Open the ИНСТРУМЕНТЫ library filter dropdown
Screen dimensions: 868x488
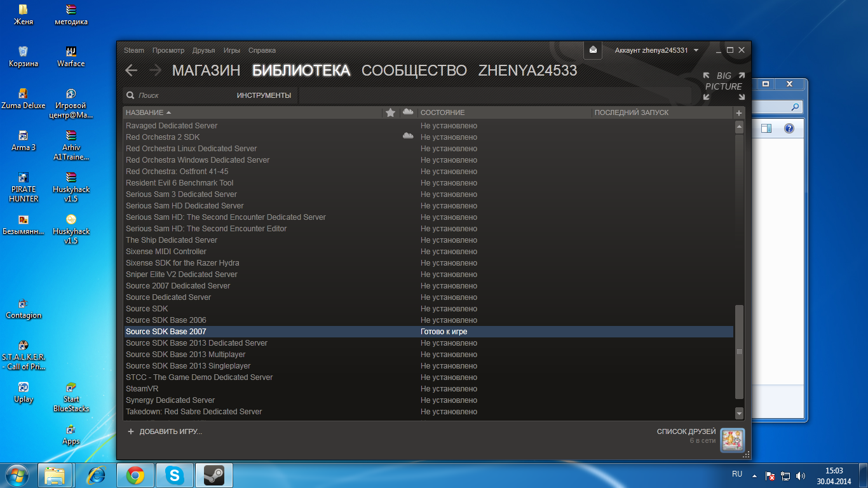pos(264,95)
